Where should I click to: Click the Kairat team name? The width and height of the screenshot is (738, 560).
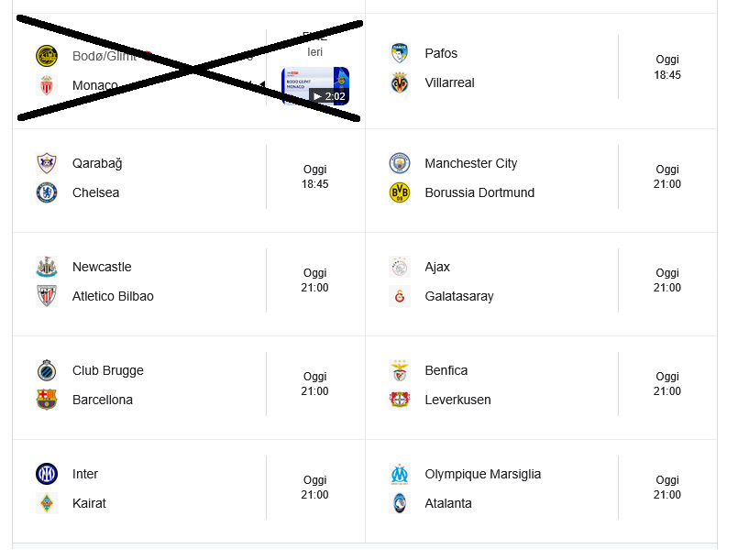tap(89, 503)
